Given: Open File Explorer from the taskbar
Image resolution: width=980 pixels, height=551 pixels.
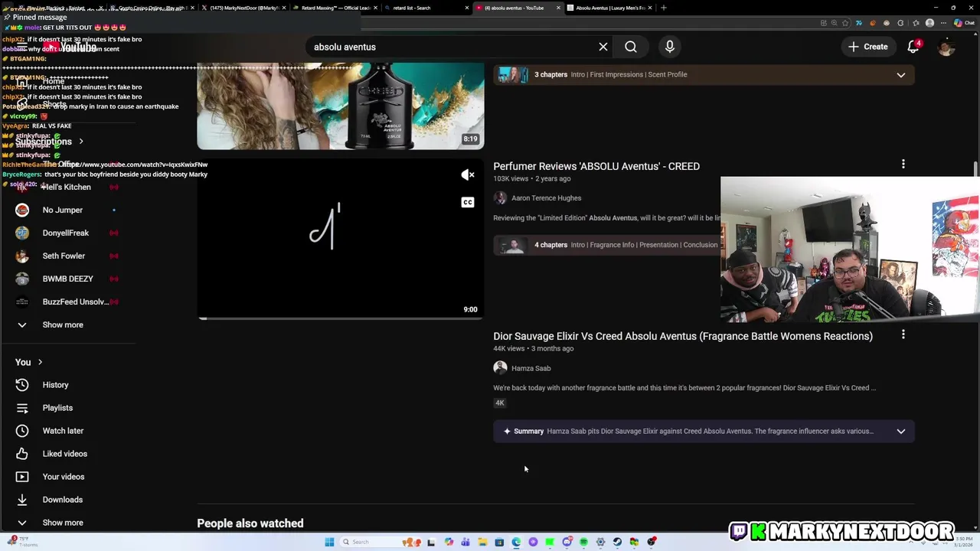Looking at the screenshot, I should (x=482, y=542).
